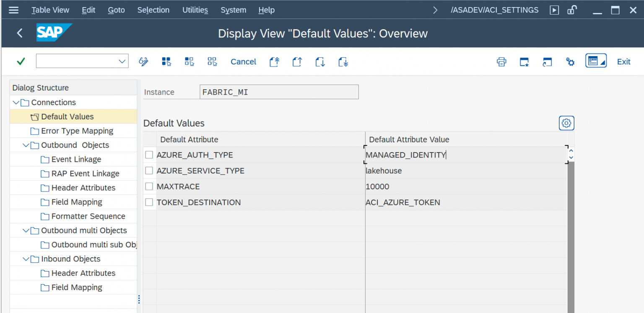
Task: Click the Default Attribute Value column header
Action: coord(466,140)
